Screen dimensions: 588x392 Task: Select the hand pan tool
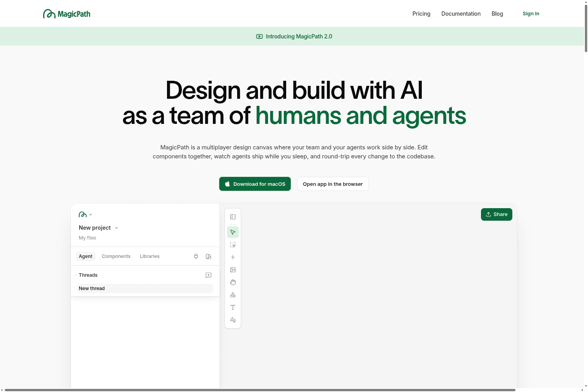coord(233,282)
